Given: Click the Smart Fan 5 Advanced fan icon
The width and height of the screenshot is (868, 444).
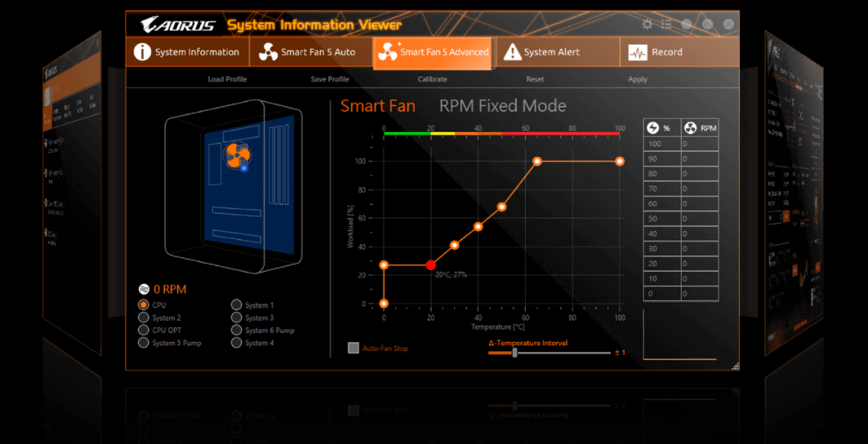Looking at the screenshot, I should point(388,51).
